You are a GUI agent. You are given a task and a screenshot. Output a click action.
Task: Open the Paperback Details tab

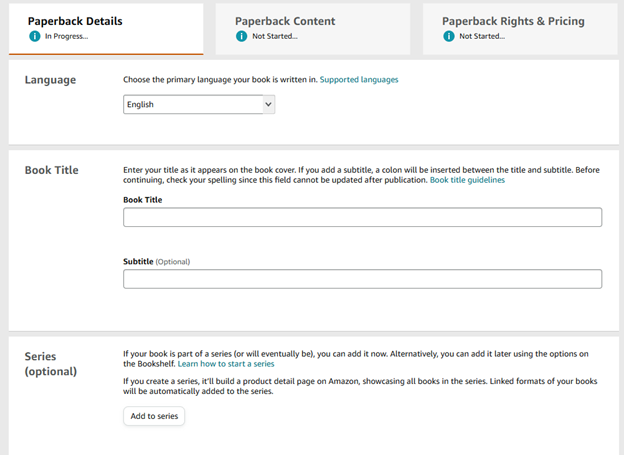pos(106,29)
